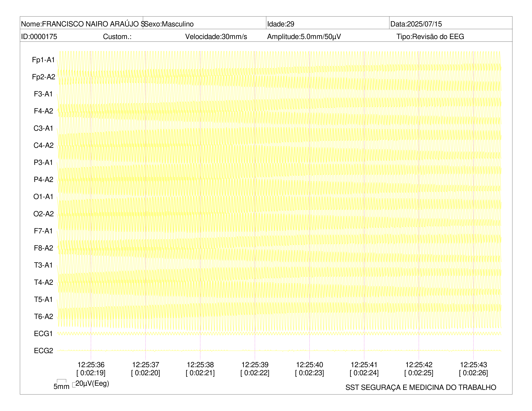Select the ECG2 channel label

[44, 351]
